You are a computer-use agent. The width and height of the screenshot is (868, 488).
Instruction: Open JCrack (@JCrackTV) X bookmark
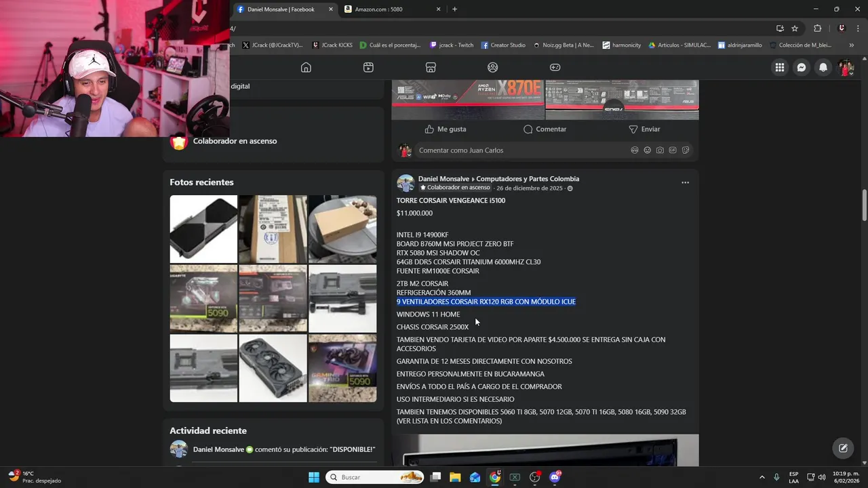pos(272,45)
